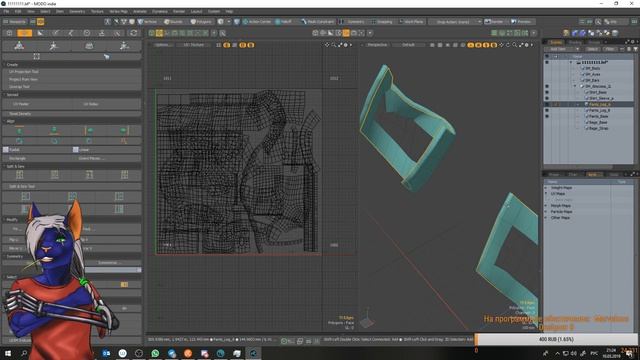Click the first Split & Sew grid icon
The width and height of the screenshot is (640, 360).
[19, 175]
